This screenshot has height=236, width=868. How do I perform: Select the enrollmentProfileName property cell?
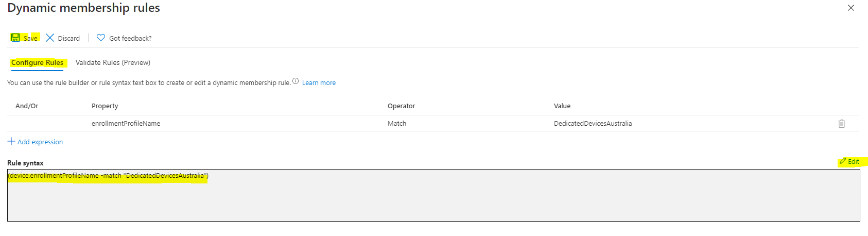click(126, 124)
